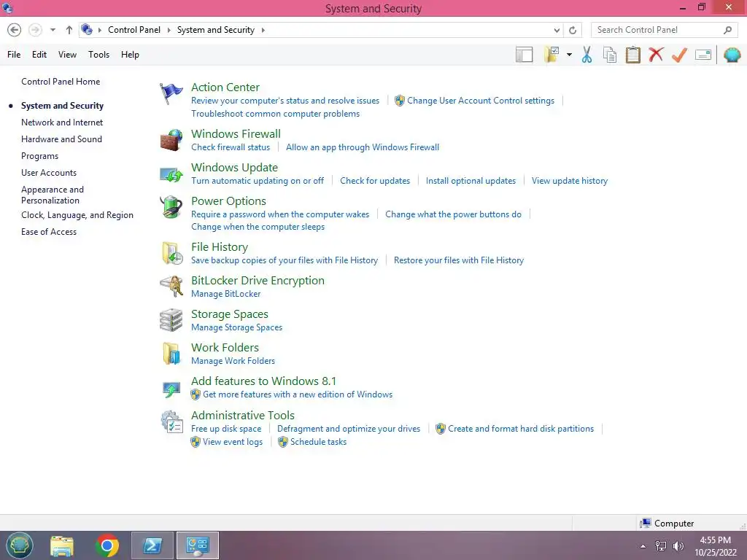Viewport: 747px width, 560px height.
Task: Click Check for updates link
Action: 375,181
